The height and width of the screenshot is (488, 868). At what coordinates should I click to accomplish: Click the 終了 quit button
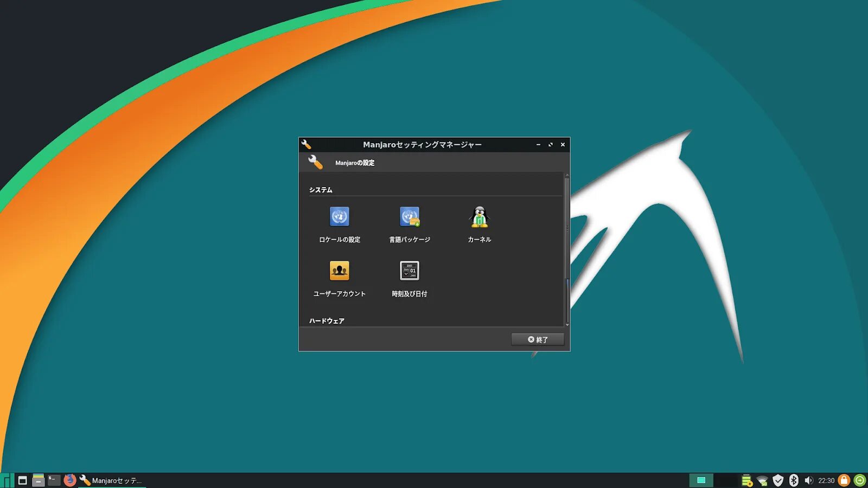538,339
